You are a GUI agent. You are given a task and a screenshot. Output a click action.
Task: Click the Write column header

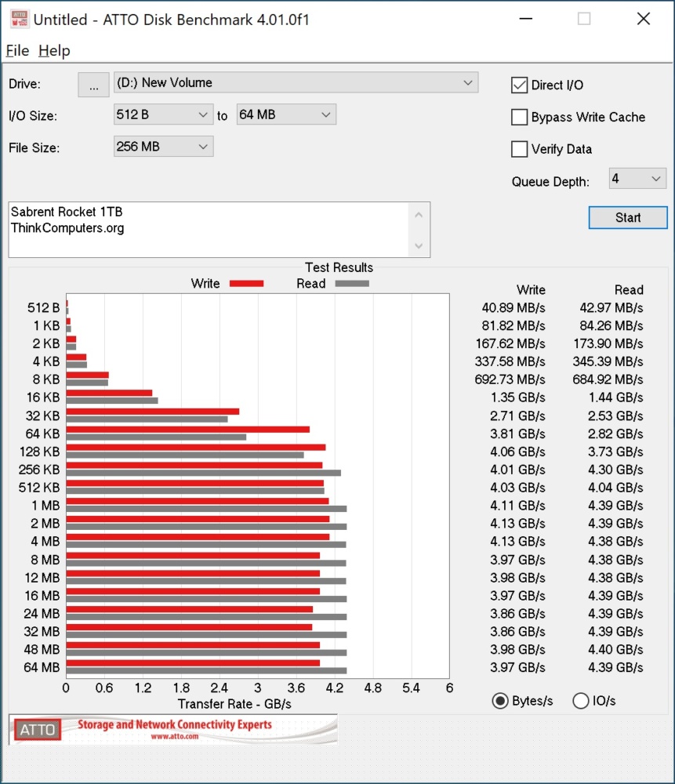(x=531, y=290)
